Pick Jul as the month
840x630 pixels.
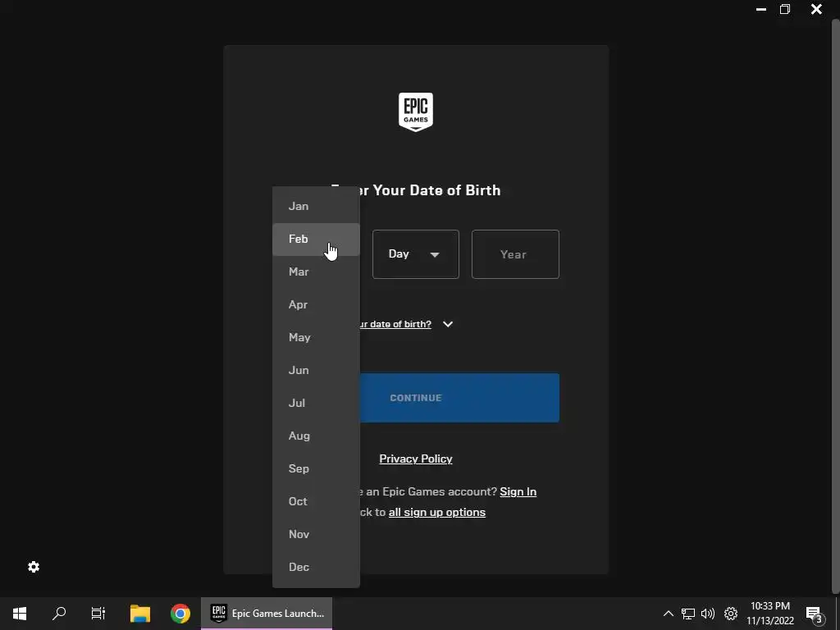316,403
